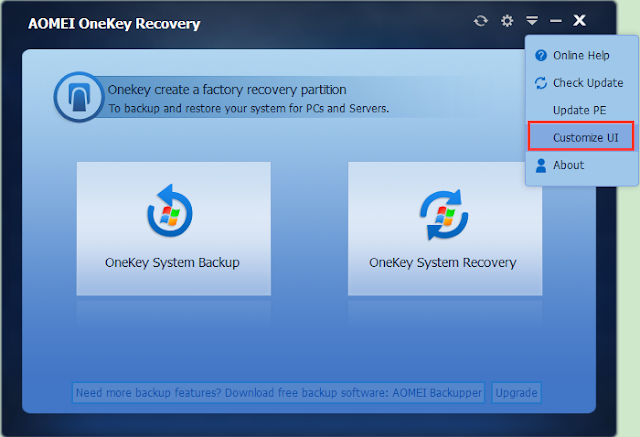Select Customize UI menu item
The width and height of the screenshot is (640, 437).
tap(581, 137)
